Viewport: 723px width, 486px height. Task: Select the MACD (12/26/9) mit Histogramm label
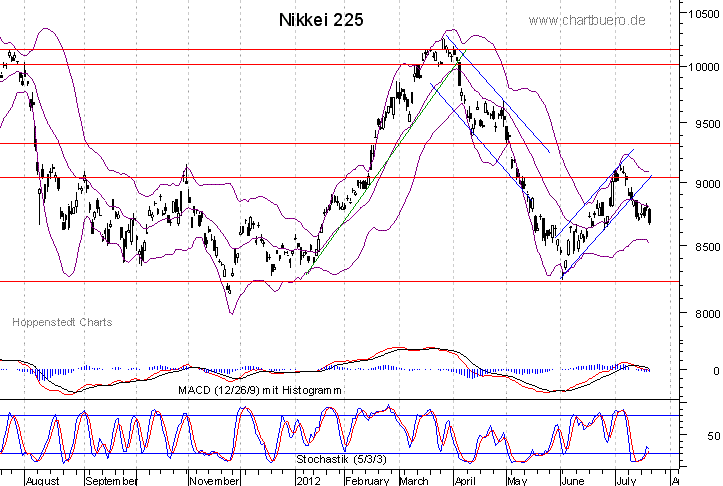point(260,390)
